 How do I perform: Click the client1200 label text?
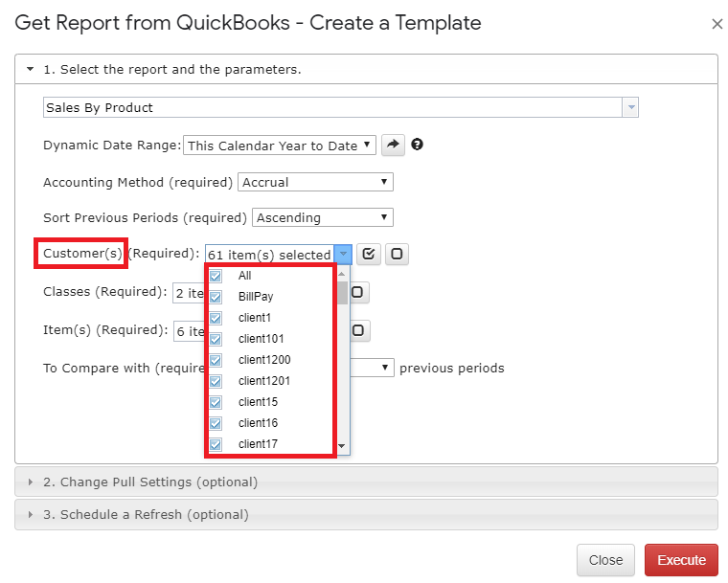click(x=264, y=360)
